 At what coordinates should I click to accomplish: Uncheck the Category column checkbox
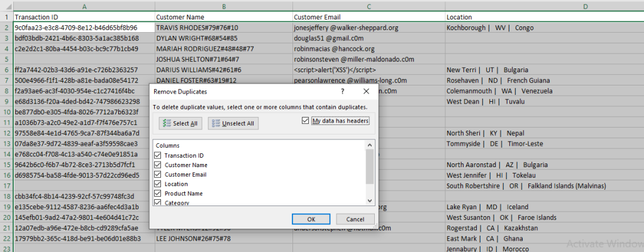158,202
